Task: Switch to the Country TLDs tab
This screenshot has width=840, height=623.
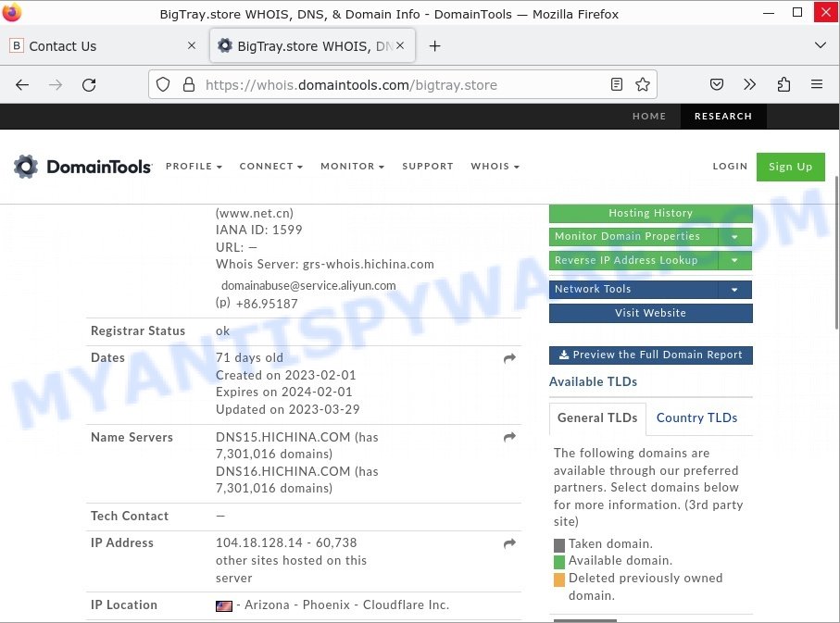Action: click(696, 418)
